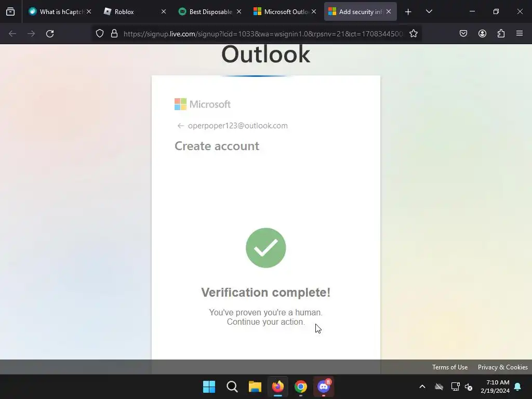Show hidden system tray icons
The width and height of the screenshot is (532, 399).
coord(422,387)
